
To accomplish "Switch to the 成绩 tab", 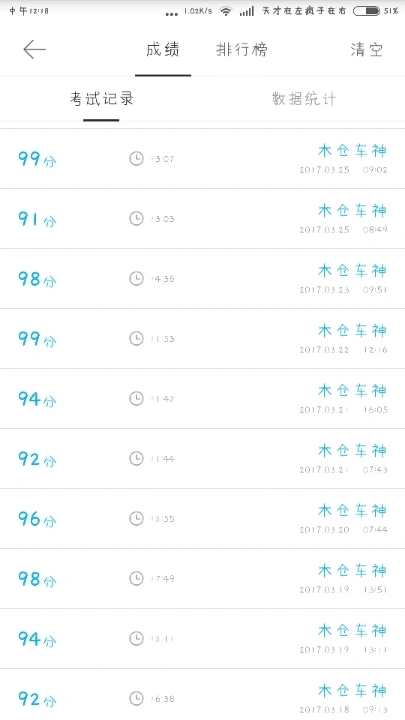I will coord(163,49).
